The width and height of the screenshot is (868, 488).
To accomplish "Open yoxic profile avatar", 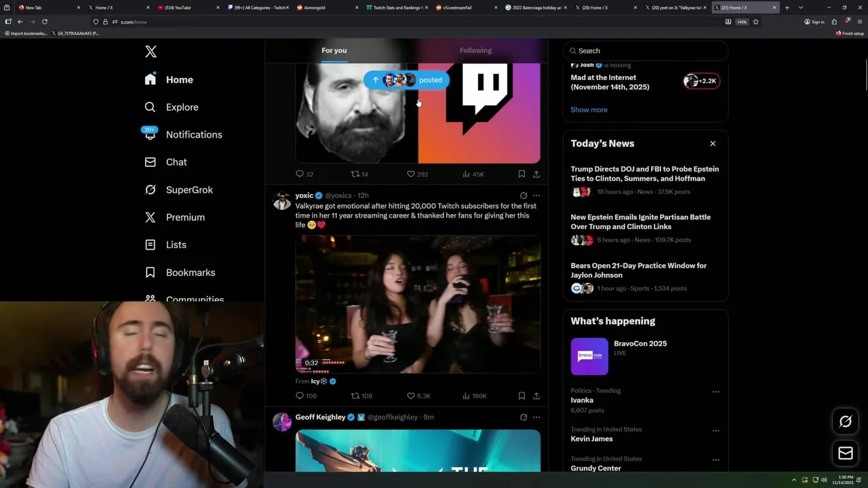I will coord(281,201).
